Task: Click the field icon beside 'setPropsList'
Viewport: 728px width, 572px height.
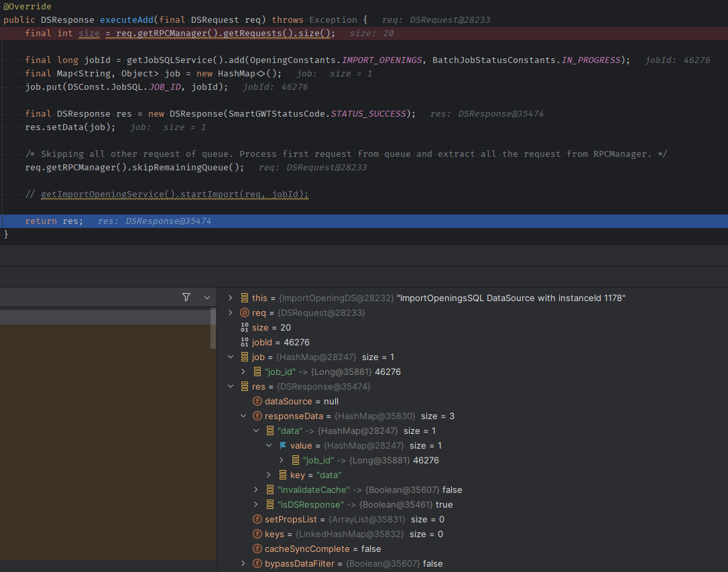Action: click(x=257, y=520)
